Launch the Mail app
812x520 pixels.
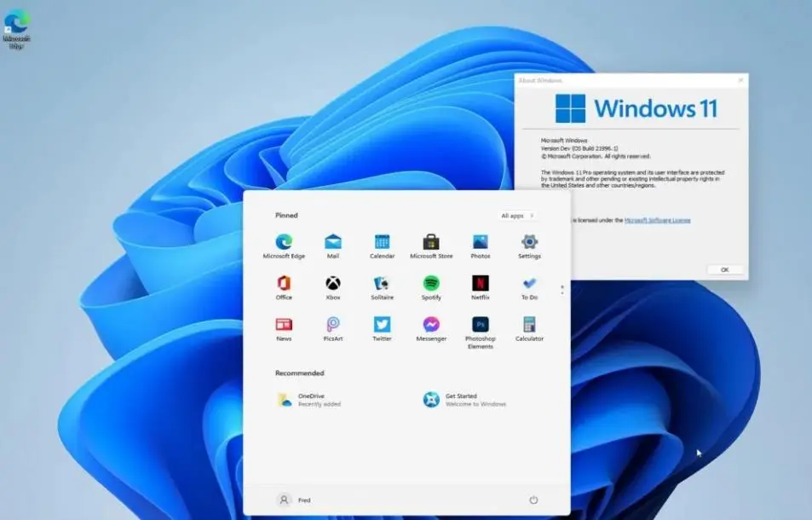pyautogui.click(x=333, y=246)
